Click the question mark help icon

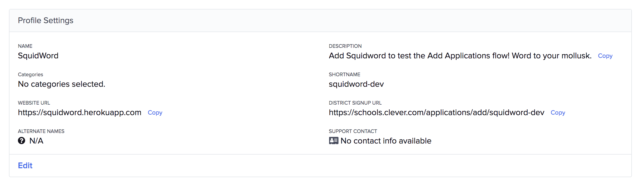(x=22, y=141)
